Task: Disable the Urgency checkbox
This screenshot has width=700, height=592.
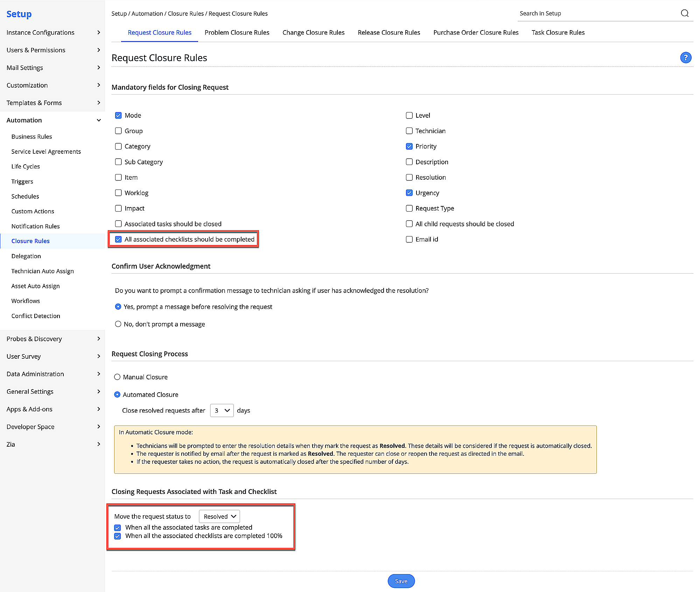Action: click(x=409, y=193)
